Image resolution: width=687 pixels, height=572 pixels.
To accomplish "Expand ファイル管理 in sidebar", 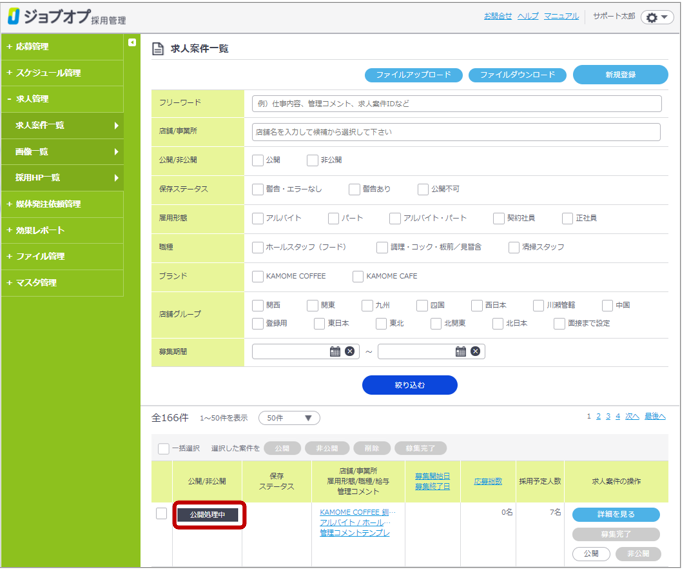I will click(62, 256).
